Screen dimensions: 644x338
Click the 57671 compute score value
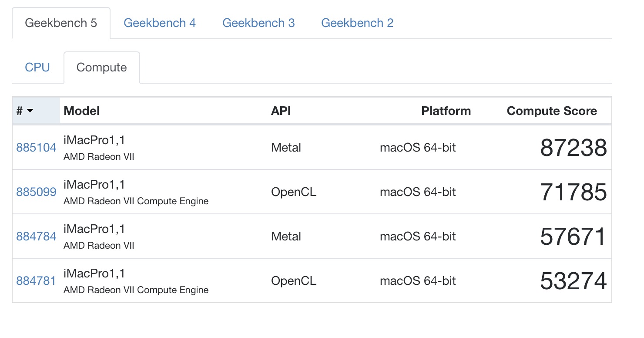pos(574,237)
